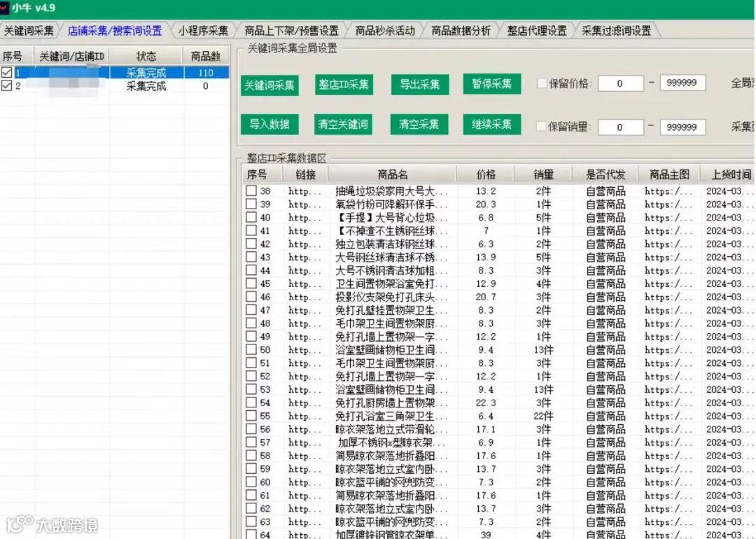Tick the checkbox for product row 55
This screenshot has height=539, width=756.
(251, 416)
